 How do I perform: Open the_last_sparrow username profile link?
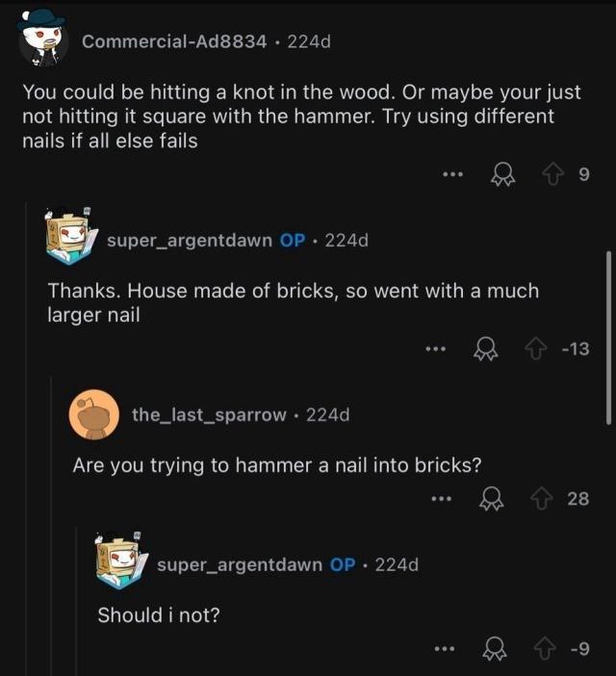[x=209, y=414]
